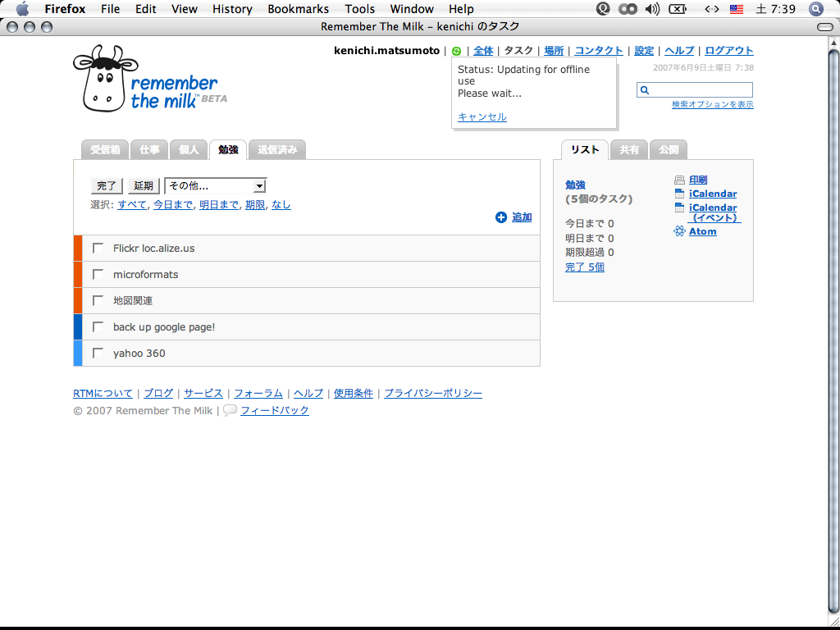Screen dimensions: 840x630
Task: Open 全体 overview link
Action: coord(483,50)
